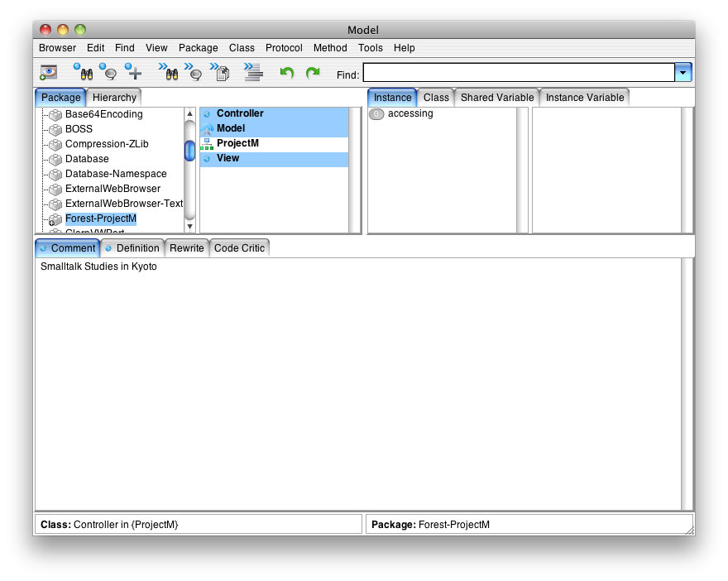728x581 pixels.
Task: Open the Find menu
Action: 125,48
